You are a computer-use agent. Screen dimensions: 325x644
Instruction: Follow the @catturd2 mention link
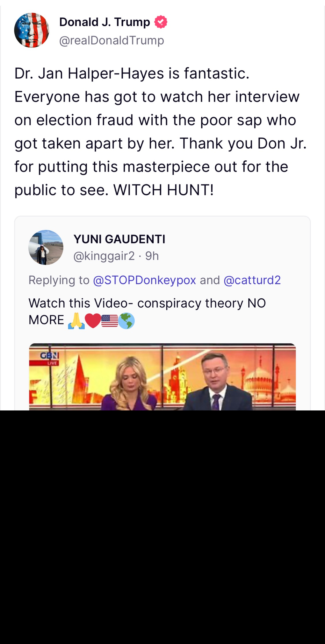coord(252,280)
